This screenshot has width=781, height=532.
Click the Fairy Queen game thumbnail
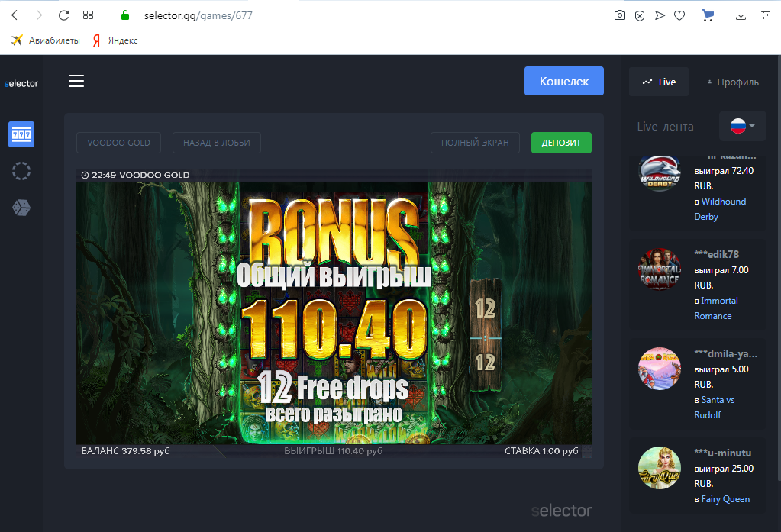[660, 468]
